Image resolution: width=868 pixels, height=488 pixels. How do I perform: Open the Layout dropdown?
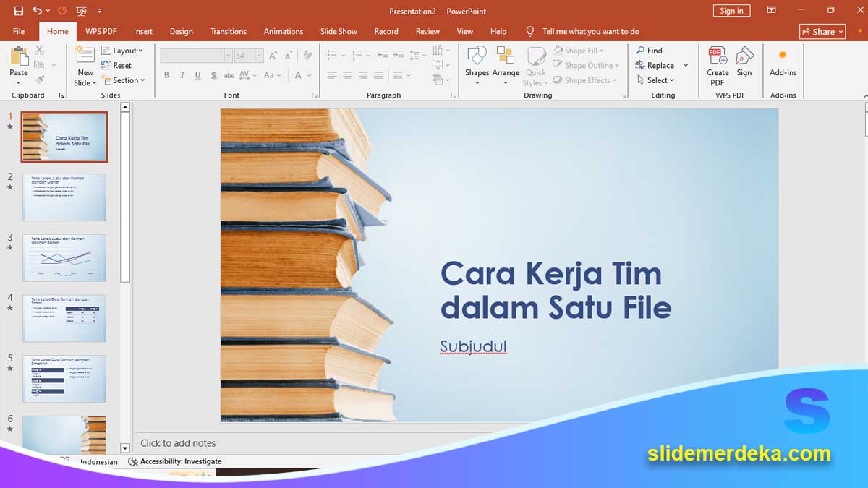click(x=122, y=51)
